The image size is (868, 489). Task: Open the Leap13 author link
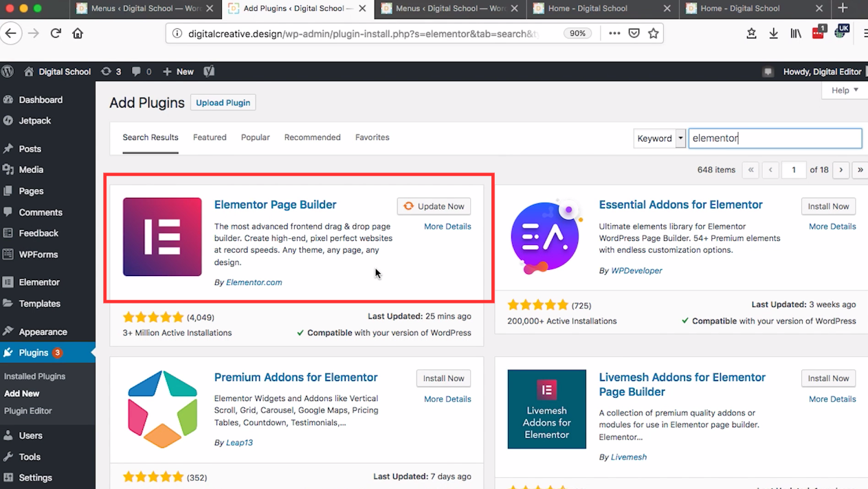[239, 442]
